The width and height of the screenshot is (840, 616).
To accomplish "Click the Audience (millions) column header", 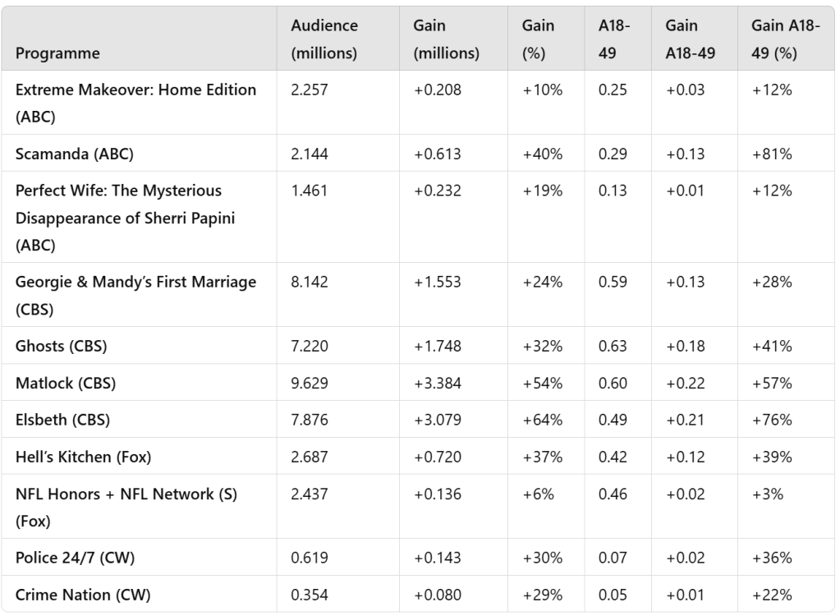I will click(324, 39).
